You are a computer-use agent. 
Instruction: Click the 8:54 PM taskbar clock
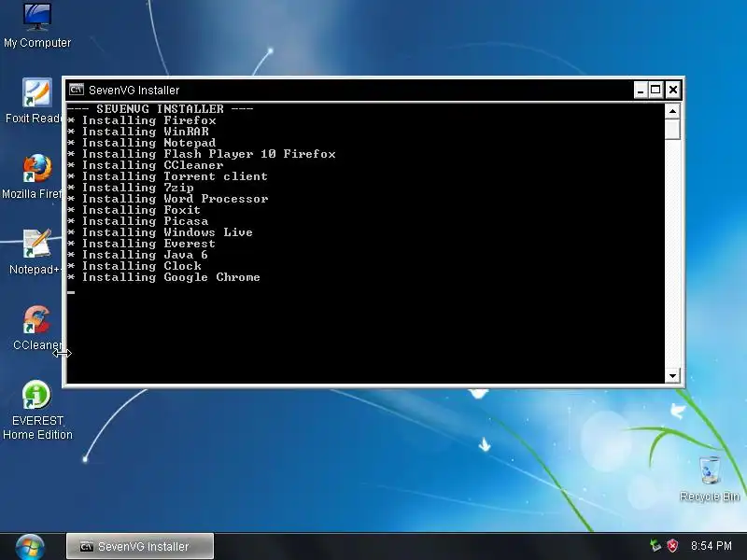pos(712,546)
